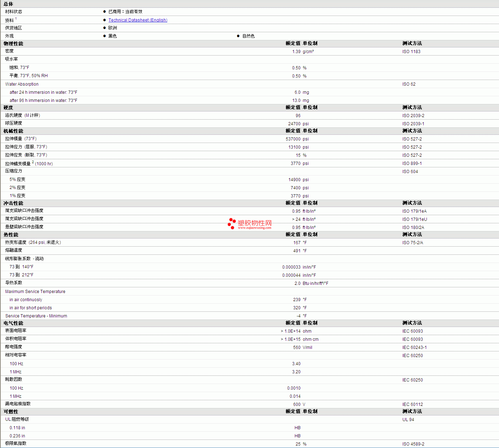Click the bullet icon beside 欧洲

tap(105, 28)
